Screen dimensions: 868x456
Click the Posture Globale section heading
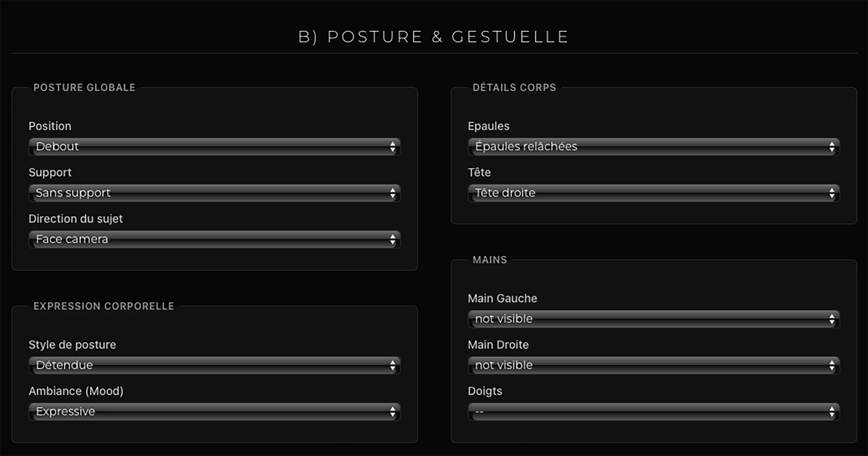click(x=84, y=88)
